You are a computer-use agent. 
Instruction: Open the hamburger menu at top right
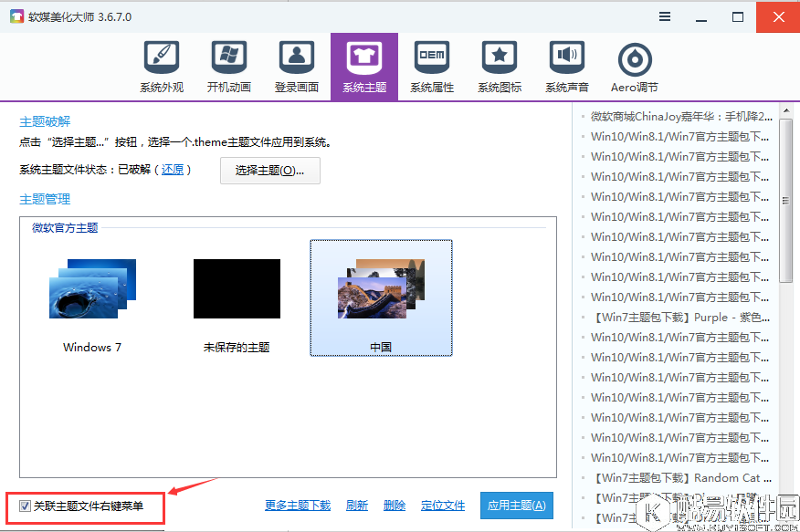point(664,16)
